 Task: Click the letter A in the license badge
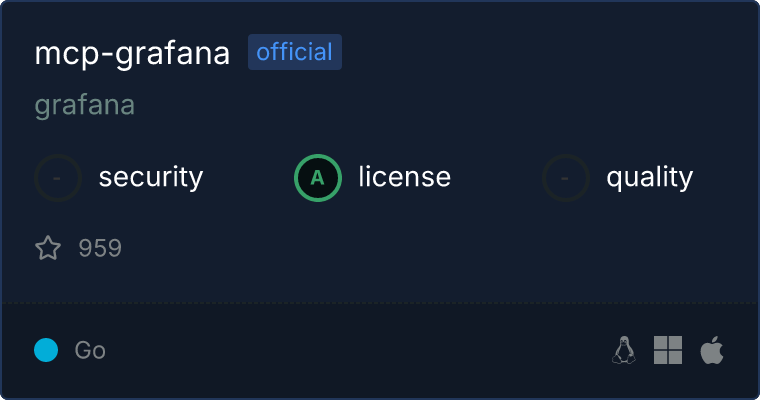(317, 178)
